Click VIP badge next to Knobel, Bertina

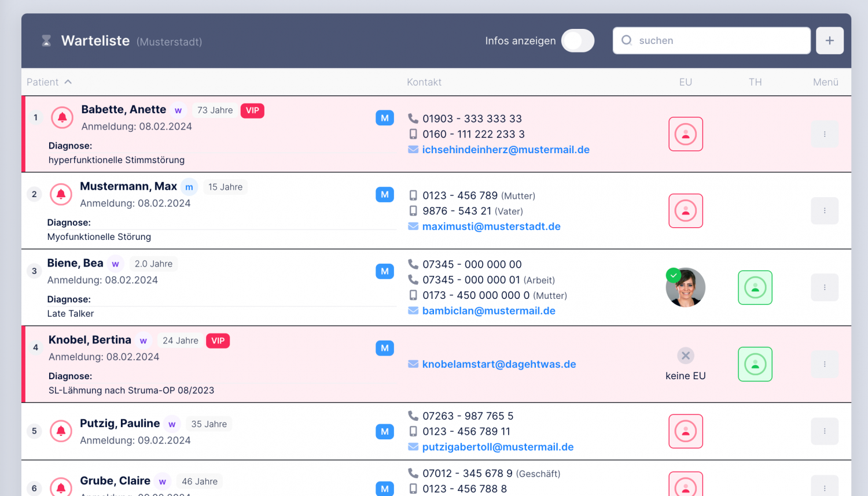[218, 340]
